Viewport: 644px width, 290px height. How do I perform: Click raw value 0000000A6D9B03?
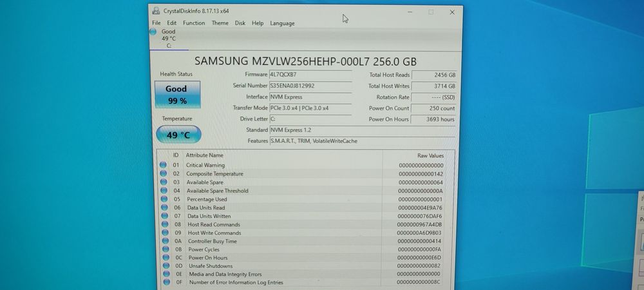click(x=419, y=233)
